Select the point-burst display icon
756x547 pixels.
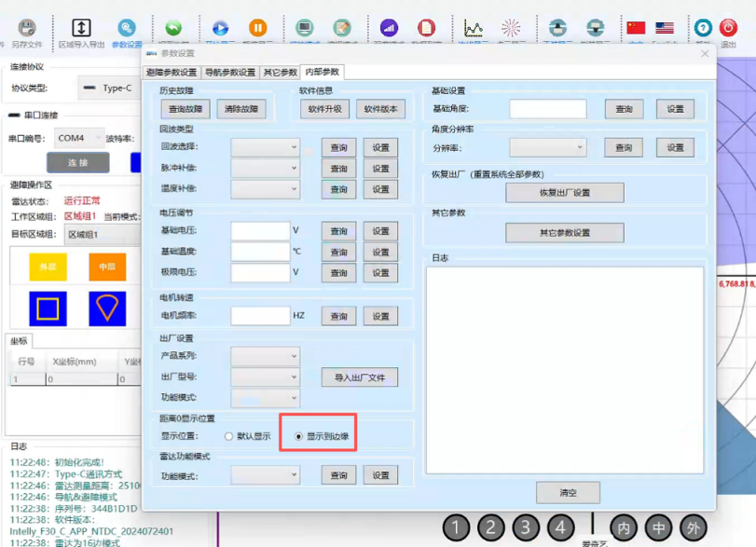pos(511,28)
